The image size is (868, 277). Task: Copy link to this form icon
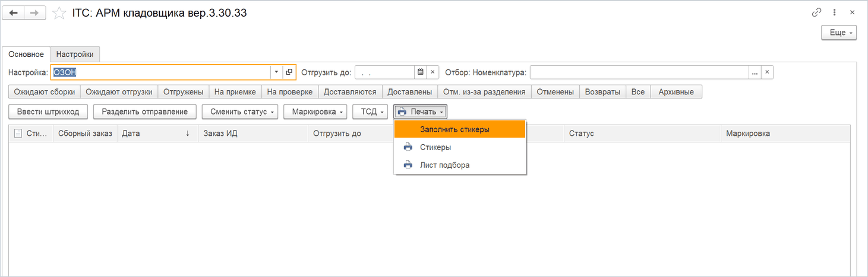click(x=817, y=12)
